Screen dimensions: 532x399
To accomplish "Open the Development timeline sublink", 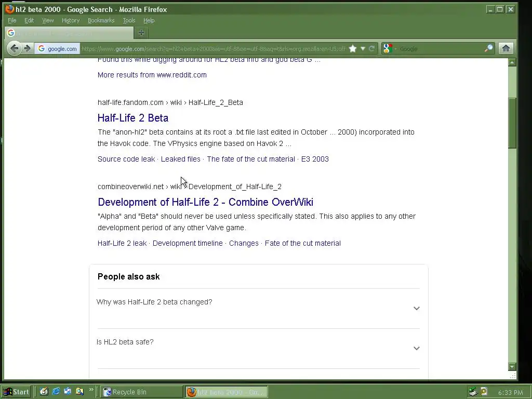I will pyautogui.click(x=188, y=243).
